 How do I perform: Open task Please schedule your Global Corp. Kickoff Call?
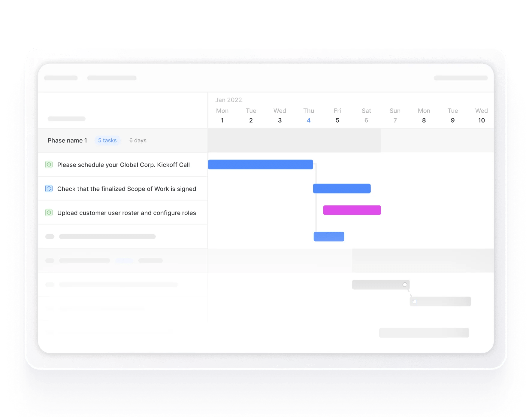pos(123,165)
